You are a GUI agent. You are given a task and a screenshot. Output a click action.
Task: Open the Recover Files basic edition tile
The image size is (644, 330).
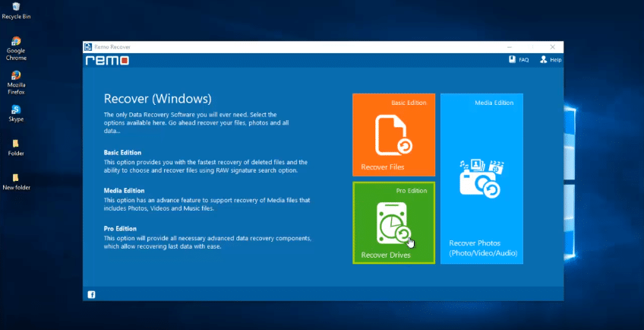(393, 135)
